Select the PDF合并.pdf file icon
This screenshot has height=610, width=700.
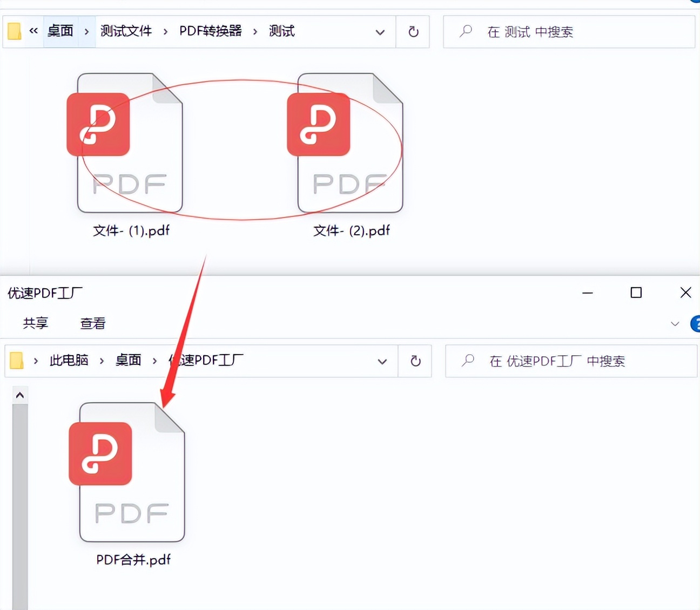coord(127,472)
